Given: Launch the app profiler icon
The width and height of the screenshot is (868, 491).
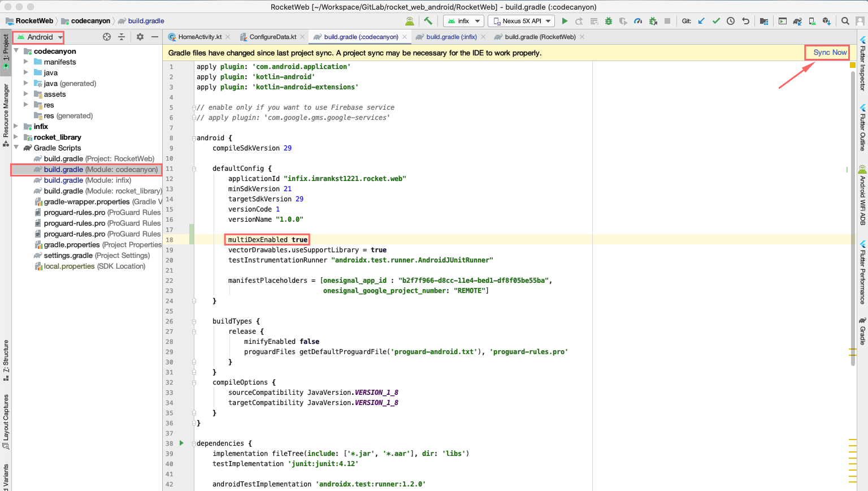Looking at the screenshot, I should (x=639, y=20).
